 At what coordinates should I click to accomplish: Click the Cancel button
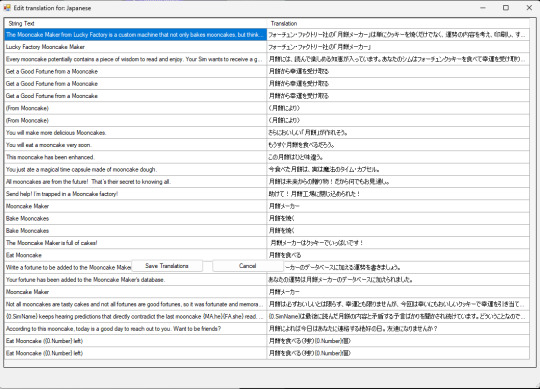coord(248,266)
